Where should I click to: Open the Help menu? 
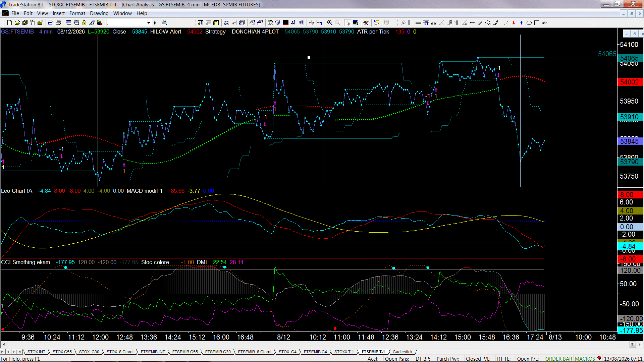pos(142,13)
